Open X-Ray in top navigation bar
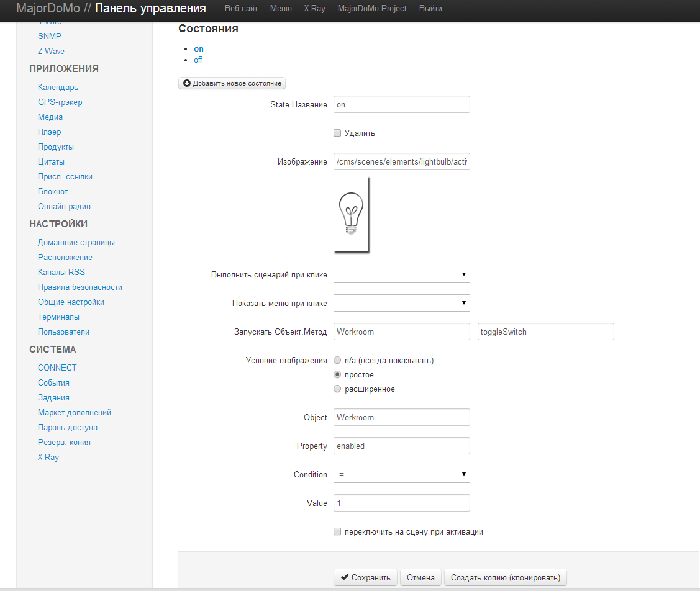This screenshot has width=700, height=591. (x=314, y=9)
